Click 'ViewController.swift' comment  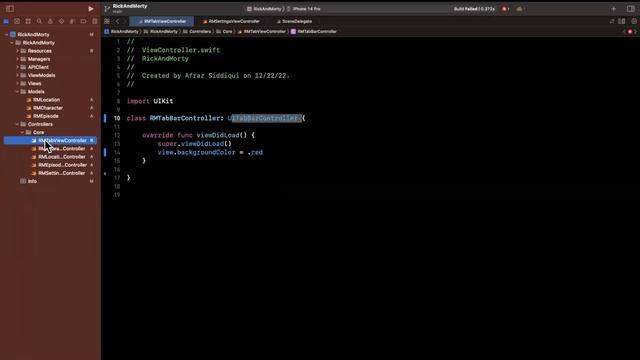(181, 50)
